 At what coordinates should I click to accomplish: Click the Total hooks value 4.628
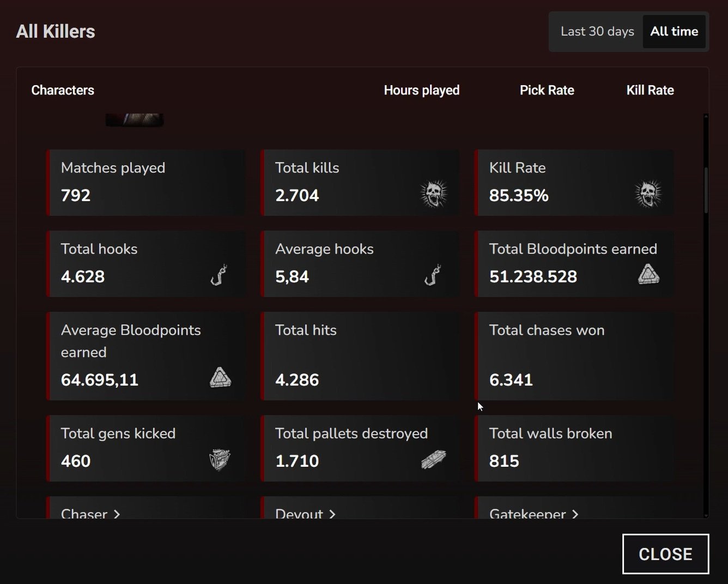click(83, 276)
